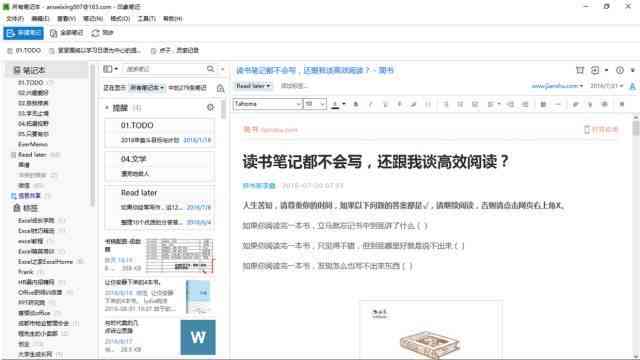Open the notebook filter dropdown in note list
Viewport: 640px width, 360px height.
tap(147, 88)
